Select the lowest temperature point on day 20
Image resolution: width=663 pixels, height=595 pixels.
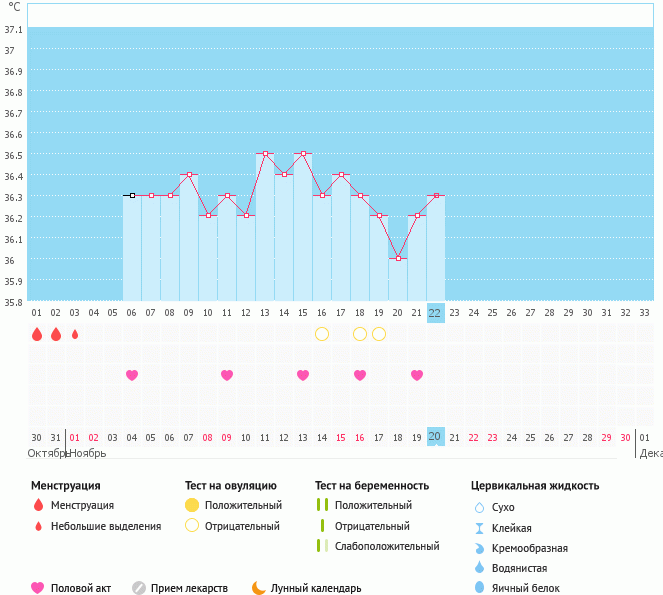[398, 258]
